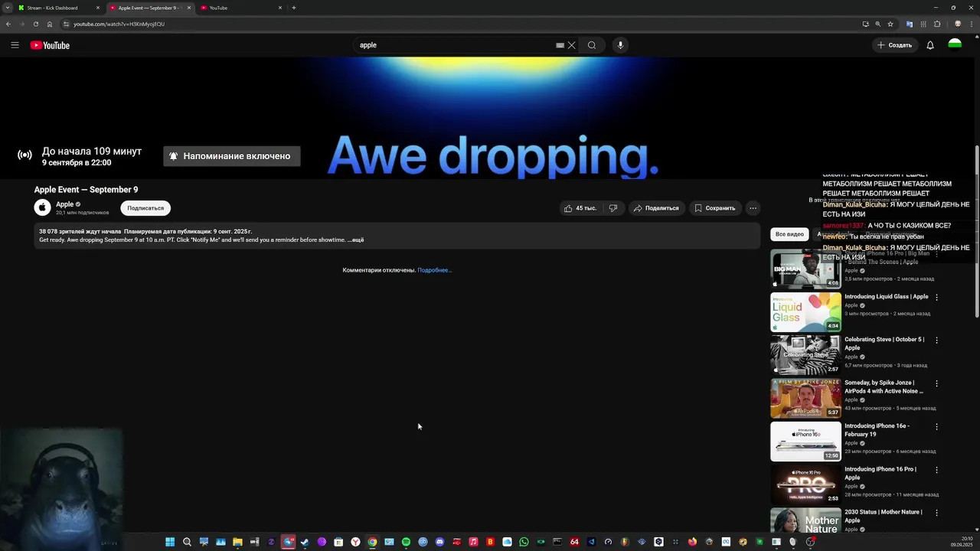Open the Celebrating Steve thumbnail
This screenshot has width=980, height=551.
[805, 354]
